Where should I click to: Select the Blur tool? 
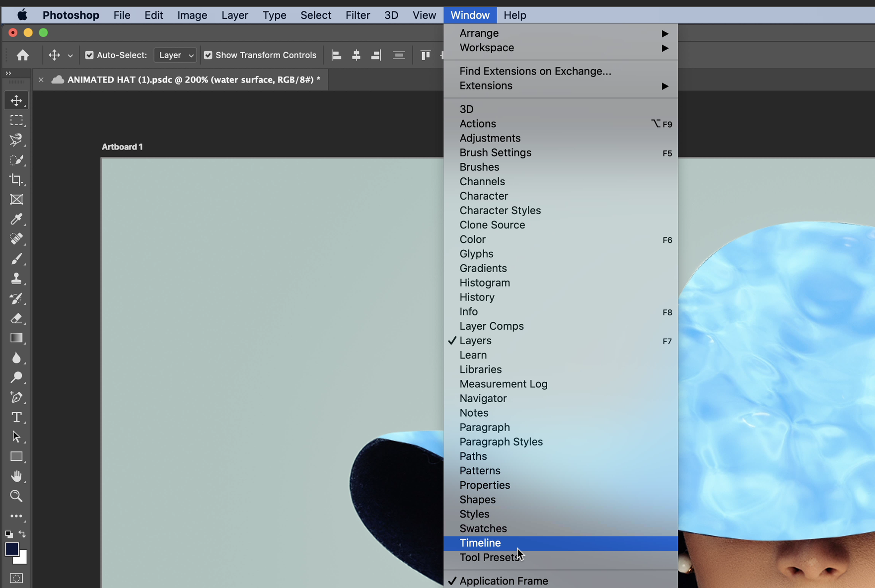click(16, 358)
